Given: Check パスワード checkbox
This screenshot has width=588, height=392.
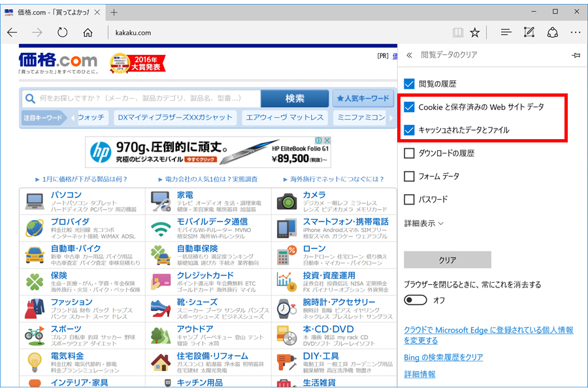Looking at the screenshot, I should click(409, 199).
